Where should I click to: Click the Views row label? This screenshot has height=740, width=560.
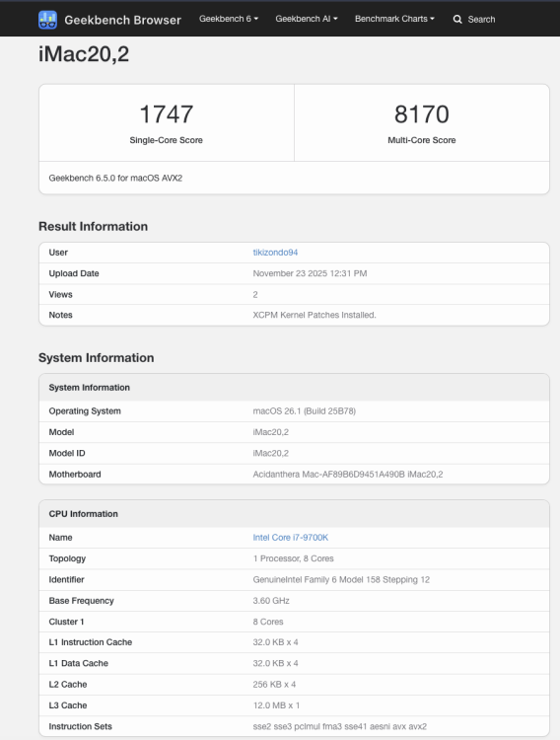tap(61, 294)
